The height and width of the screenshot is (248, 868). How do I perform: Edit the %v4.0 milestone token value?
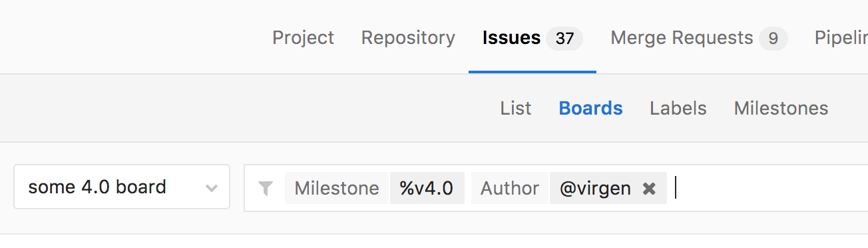point(427,188)
